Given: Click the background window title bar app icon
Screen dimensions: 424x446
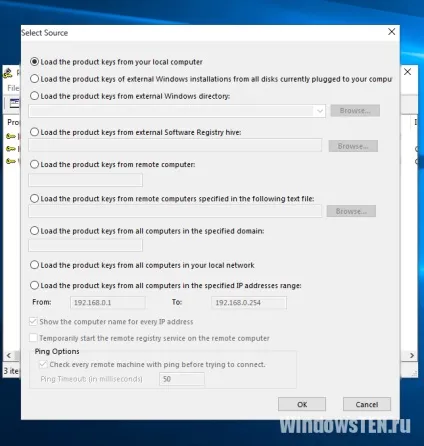Looking at the screenshot, I should [x=8, y=72].
